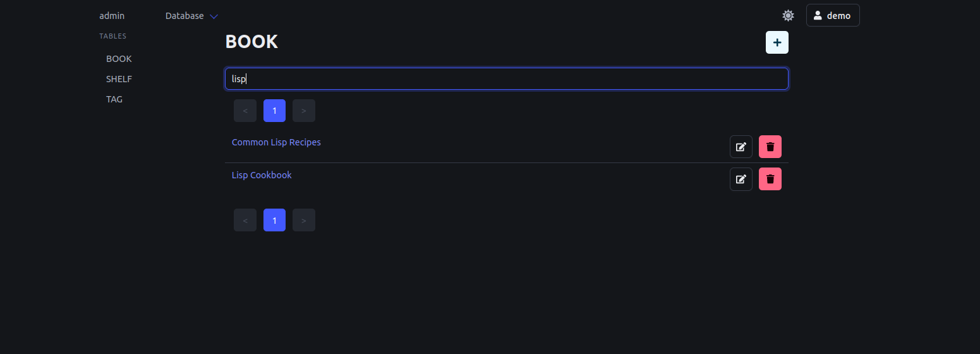Image resolution: width=980 pixels, height=354 pixels.
Task: Open the TAG table in sidebar
Action: click(x=114, y=99)
